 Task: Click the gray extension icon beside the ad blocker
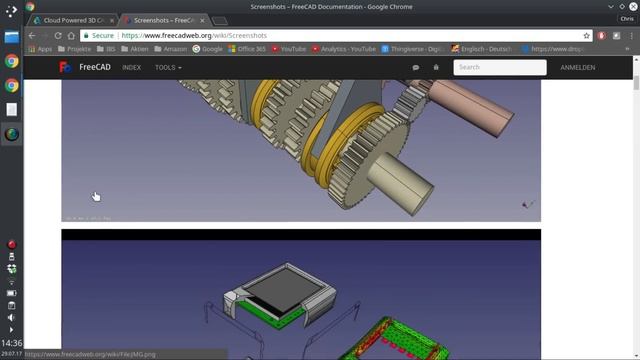(x=616, y=36)
